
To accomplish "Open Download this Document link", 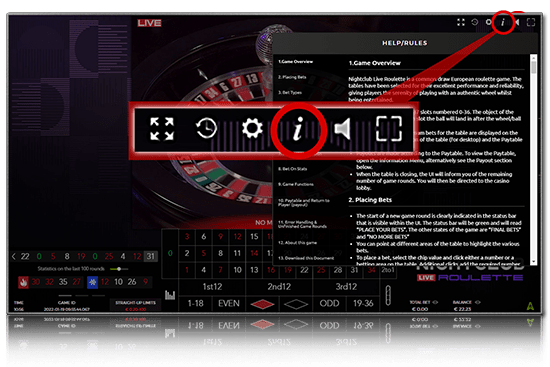I will [x=306, y=258].
